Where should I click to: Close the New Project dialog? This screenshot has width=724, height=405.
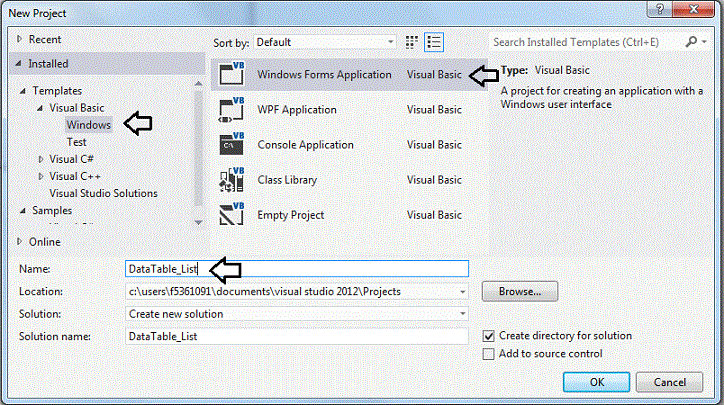(x=694, y=9)
